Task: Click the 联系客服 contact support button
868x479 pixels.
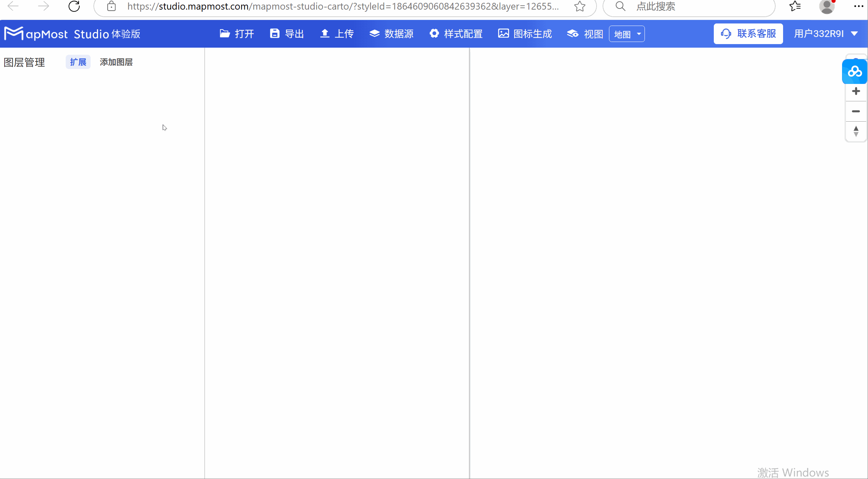Action: pyautogui.click(x=748, y=34)
